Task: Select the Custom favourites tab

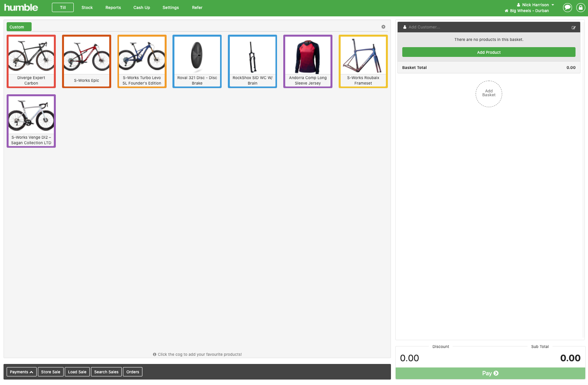Action: (19, 27)
